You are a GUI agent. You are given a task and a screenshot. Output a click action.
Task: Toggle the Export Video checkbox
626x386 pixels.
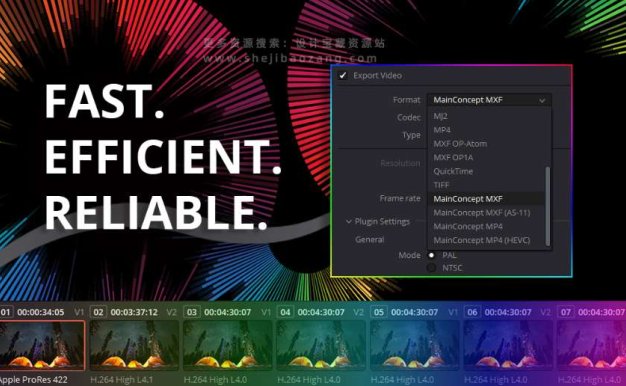[343, 75]
